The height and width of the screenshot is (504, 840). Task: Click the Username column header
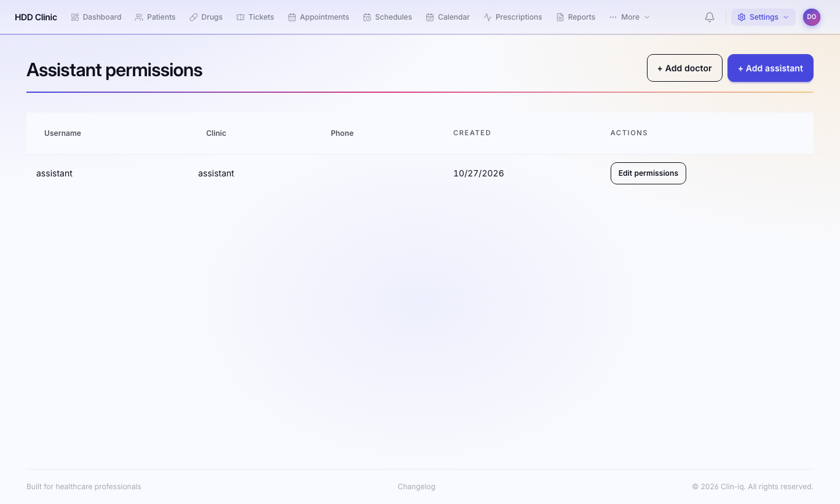click(x=63, y=133)
